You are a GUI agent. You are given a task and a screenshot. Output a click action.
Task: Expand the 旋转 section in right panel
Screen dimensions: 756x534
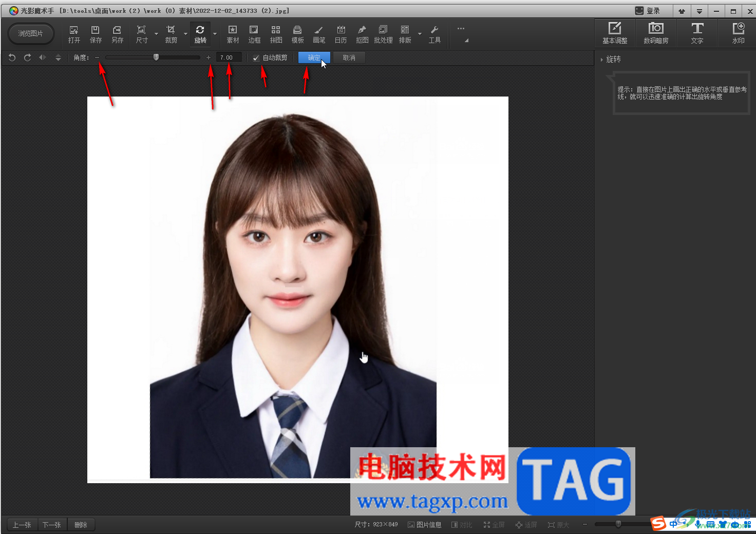pyautogui.click(x=602, y=60)
